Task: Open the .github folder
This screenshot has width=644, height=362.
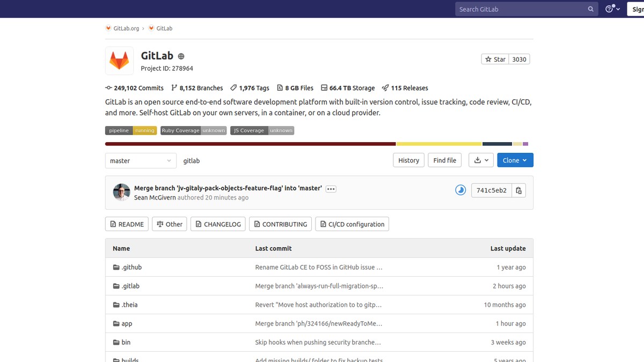Action: tap(131, 267)
